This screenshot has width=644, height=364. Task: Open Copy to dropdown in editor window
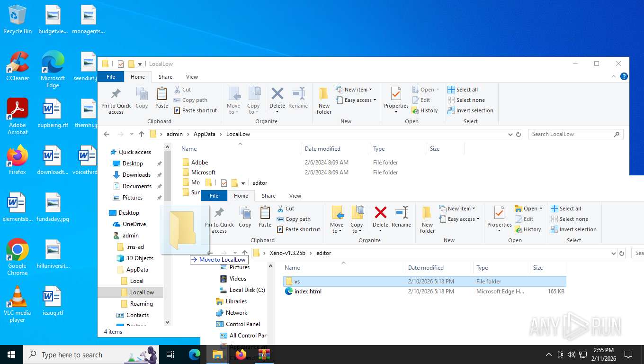point(357,228)
